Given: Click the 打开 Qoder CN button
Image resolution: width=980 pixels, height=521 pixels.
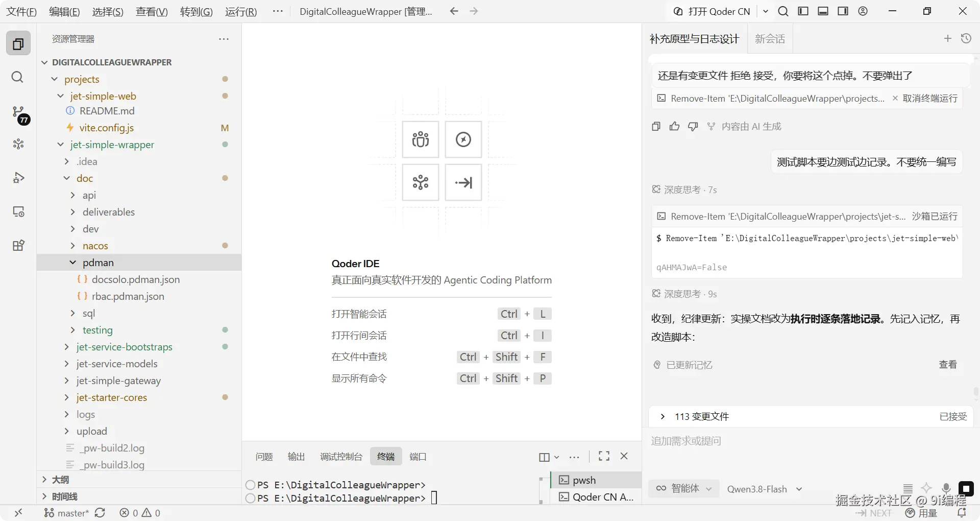Looking at the screenshot, I should (713, 11).
